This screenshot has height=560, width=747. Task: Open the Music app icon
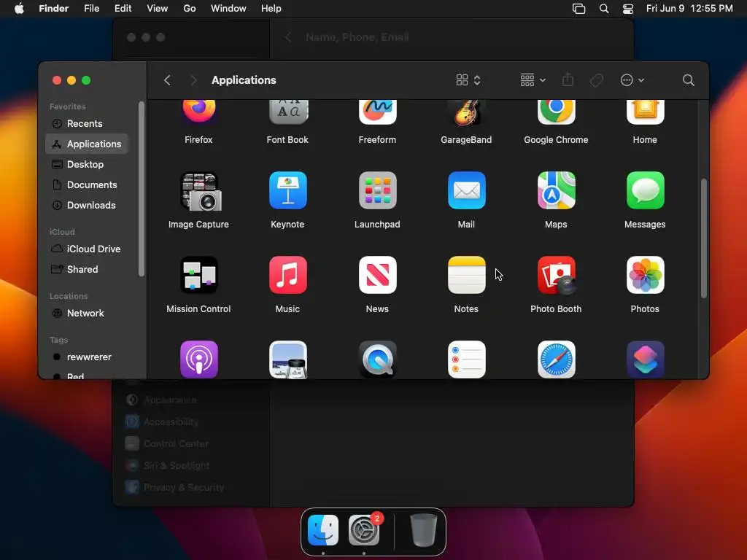tap(287, 275)
